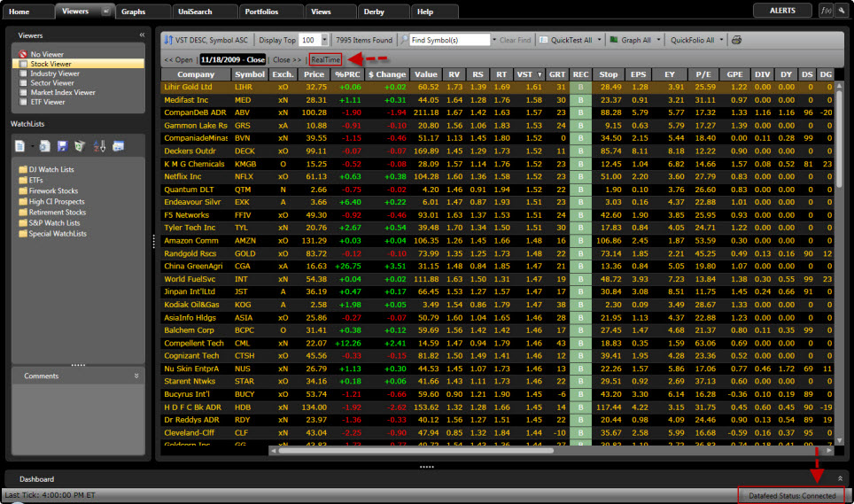Open the wrench settings icon

841,11
